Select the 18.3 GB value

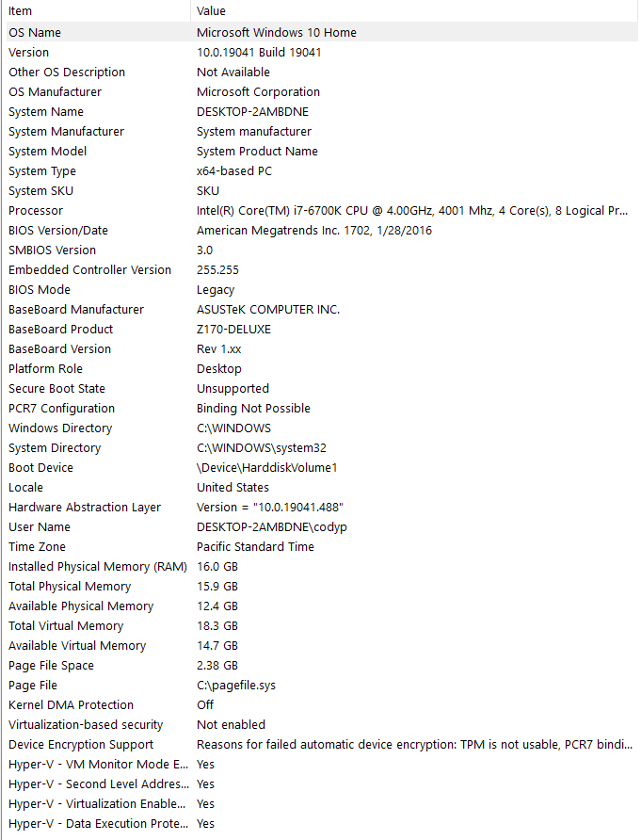tap(216, 626)
